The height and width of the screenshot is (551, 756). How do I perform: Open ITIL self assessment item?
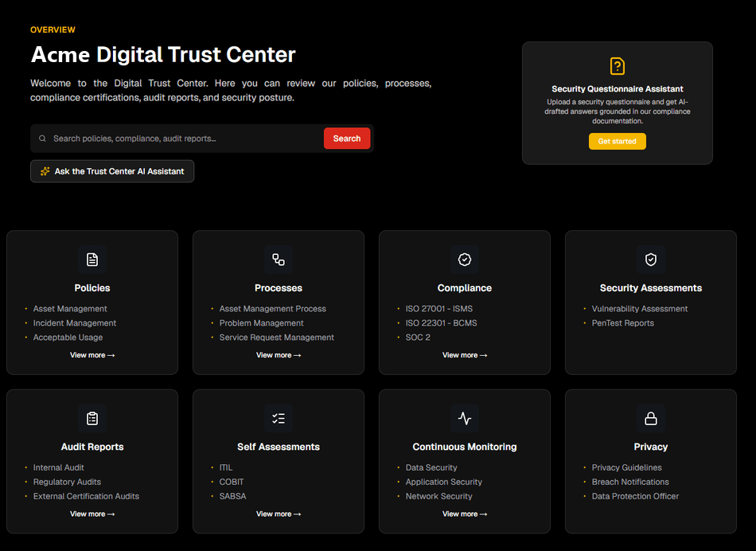(226, 467)
